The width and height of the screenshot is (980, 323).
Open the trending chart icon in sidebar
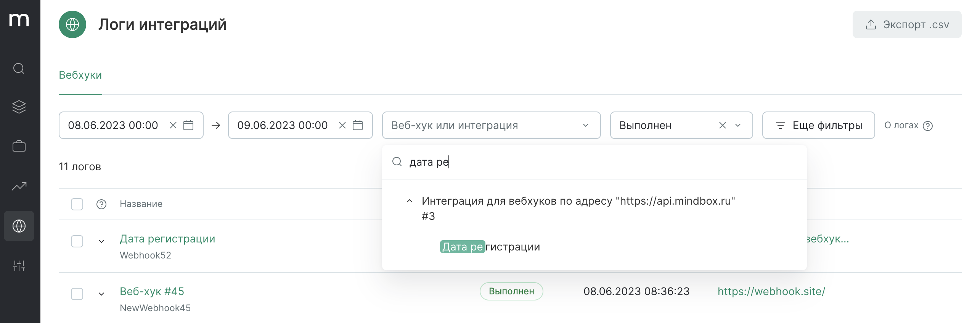[19, 186]
